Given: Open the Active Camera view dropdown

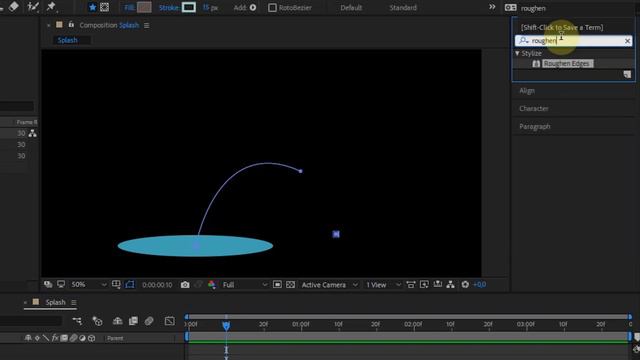Looking at the screenshot, I should pyautogui.click(x=330, y=285).
